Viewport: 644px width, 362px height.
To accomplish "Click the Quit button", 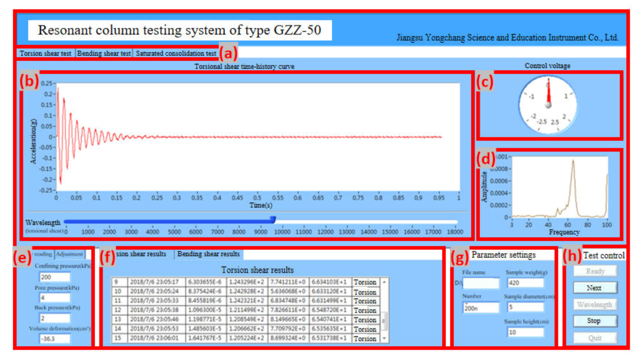I will click(595, 338).
